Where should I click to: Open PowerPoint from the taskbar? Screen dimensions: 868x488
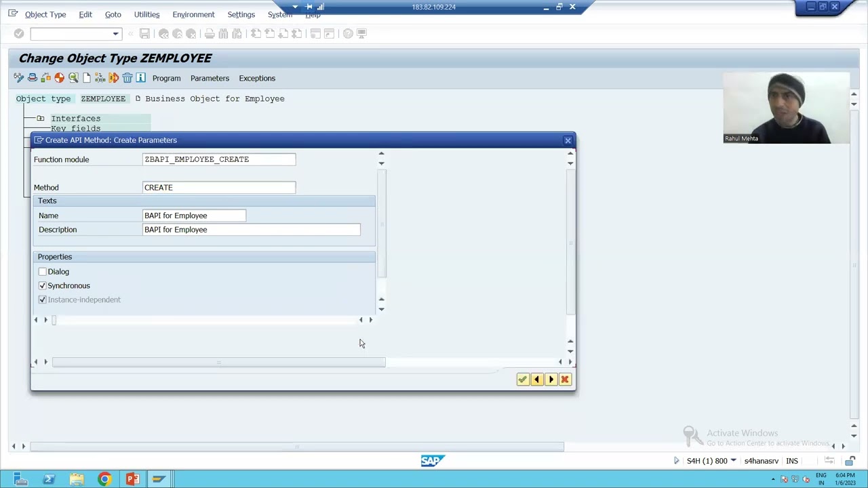tap(132, 479)
